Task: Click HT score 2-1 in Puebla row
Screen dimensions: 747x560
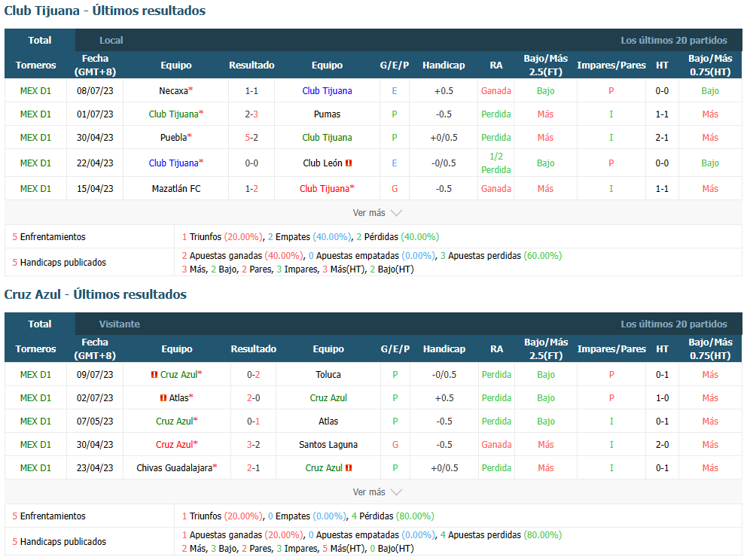Action: [662, 138]
